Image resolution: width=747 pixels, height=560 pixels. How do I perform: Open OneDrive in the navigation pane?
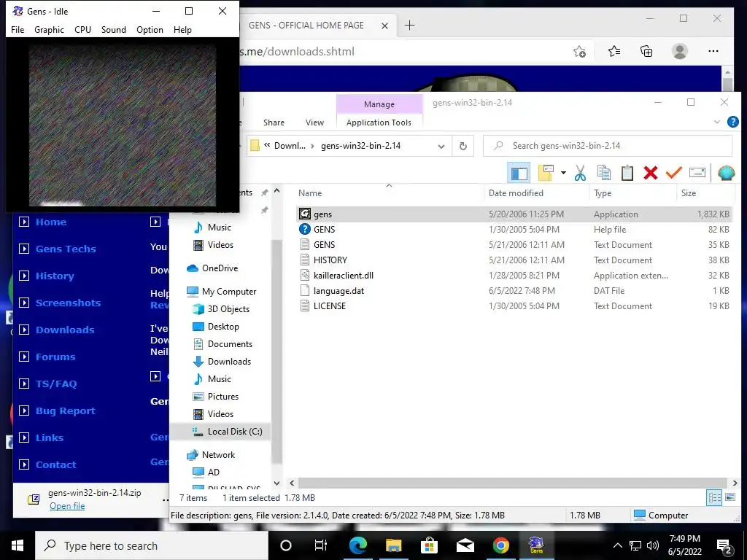(x=220, y=268)
